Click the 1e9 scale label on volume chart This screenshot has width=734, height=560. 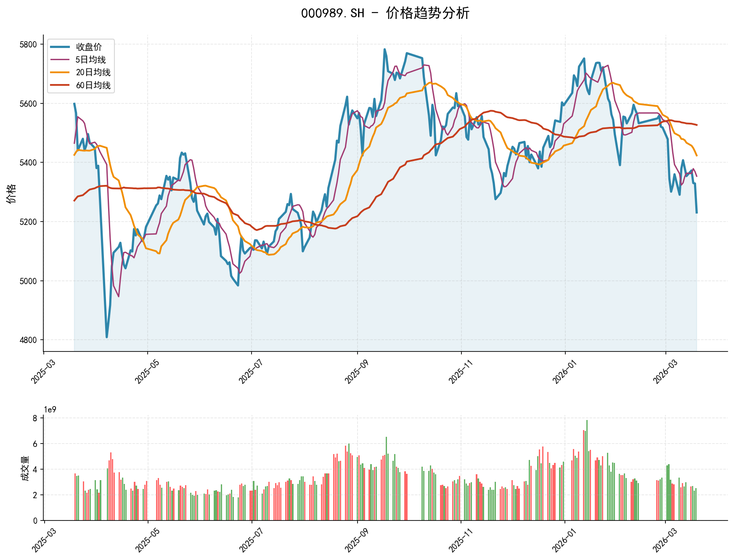pos(50,410)
